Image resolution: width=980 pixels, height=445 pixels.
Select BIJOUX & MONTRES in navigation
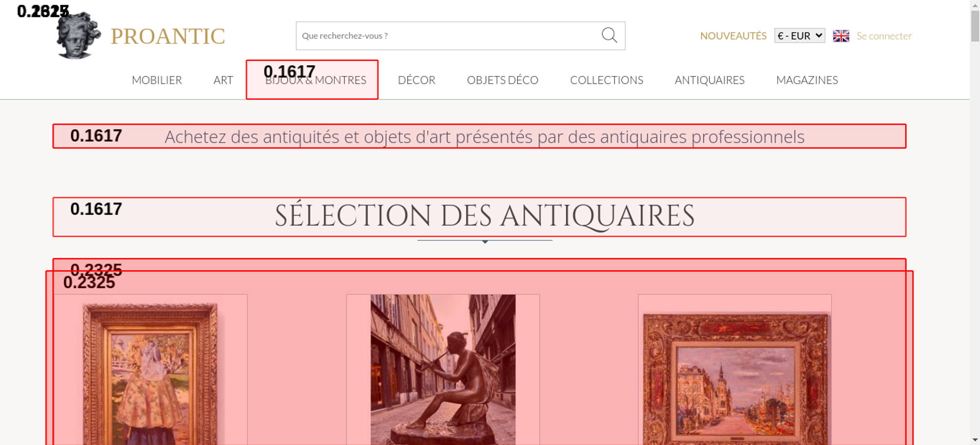(316, 80)
